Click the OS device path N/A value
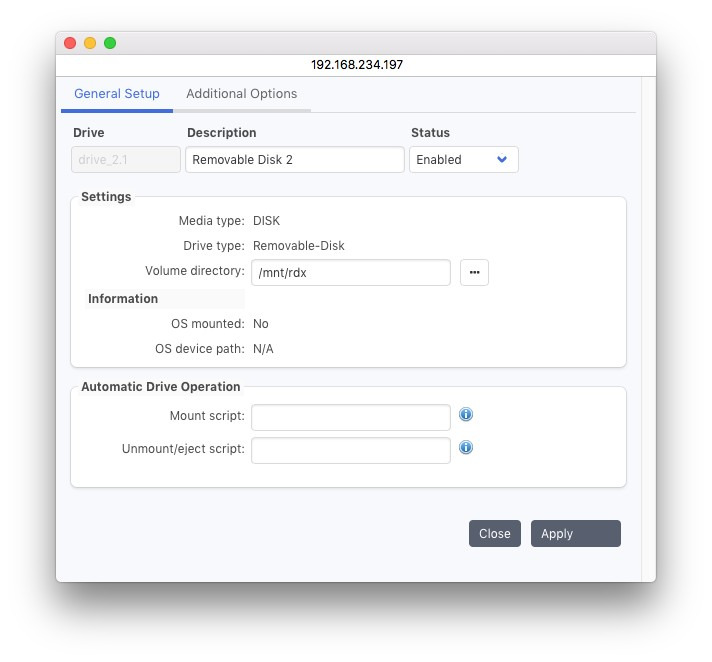Viewport: 712px width, 662px height. [x=263, y=350]
